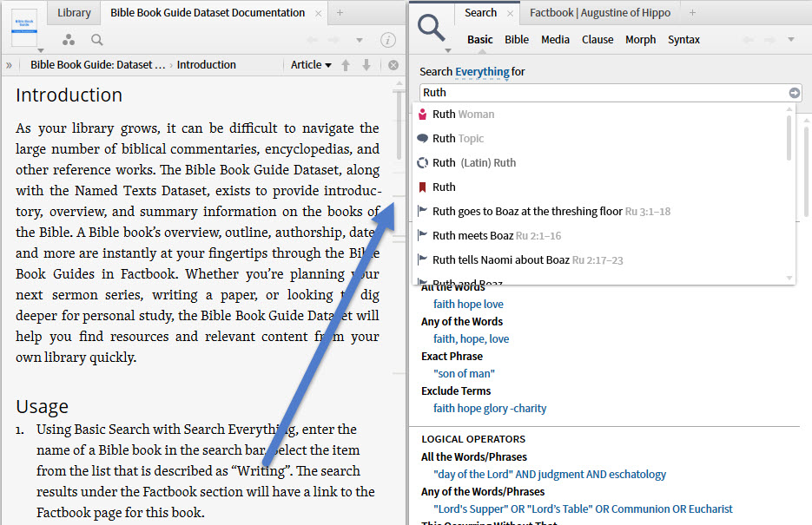812x525 pixels.
Task: Choose Bible search type
Action: point(517,39)
